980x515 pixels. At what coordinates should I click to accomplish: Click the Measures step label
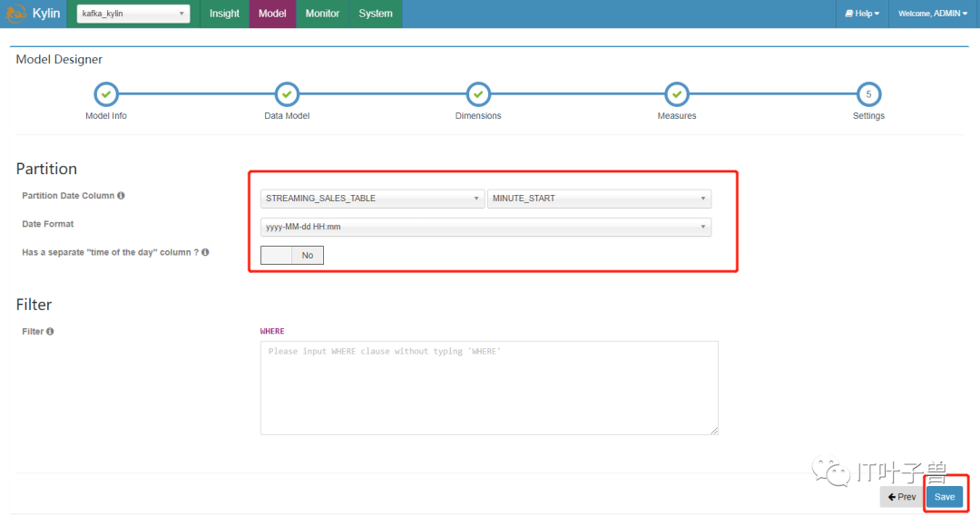pos(677,116)
